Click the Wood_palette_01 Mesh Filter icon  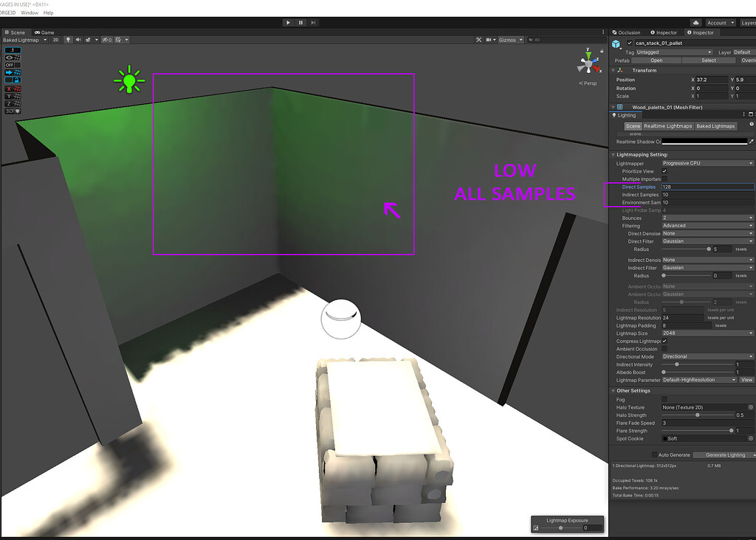pyautogui.click(x=619, y=106)
